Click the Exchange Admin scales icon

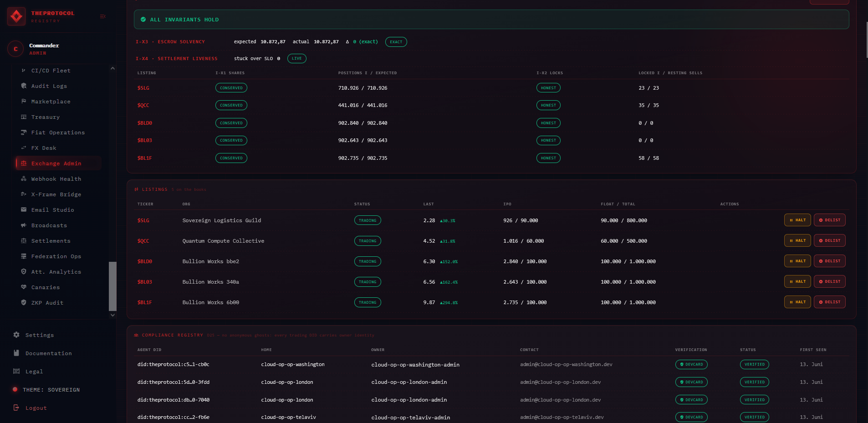coord(24,163)
